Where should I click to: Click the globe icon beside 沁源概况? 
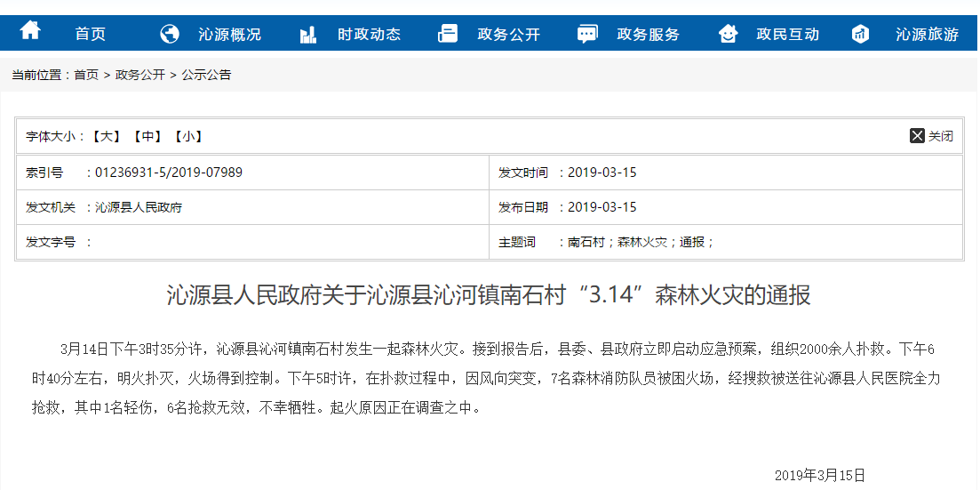(x=170, y=33)
